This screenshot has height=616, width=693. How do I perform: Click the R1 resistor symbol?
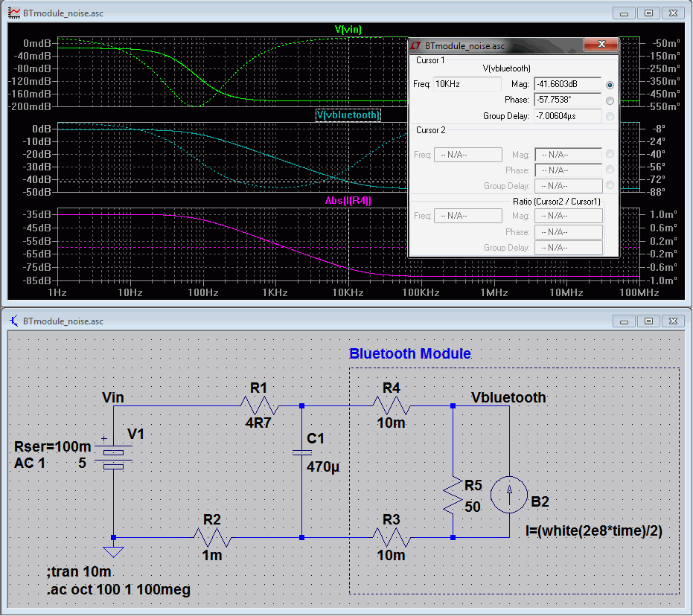click(258, 406)
